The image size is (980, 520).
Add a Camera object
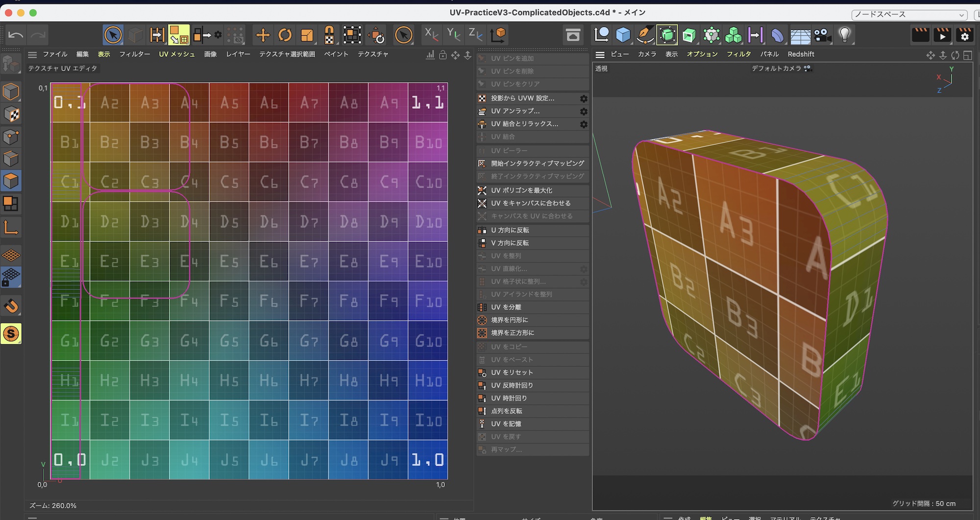click(822, 35)
